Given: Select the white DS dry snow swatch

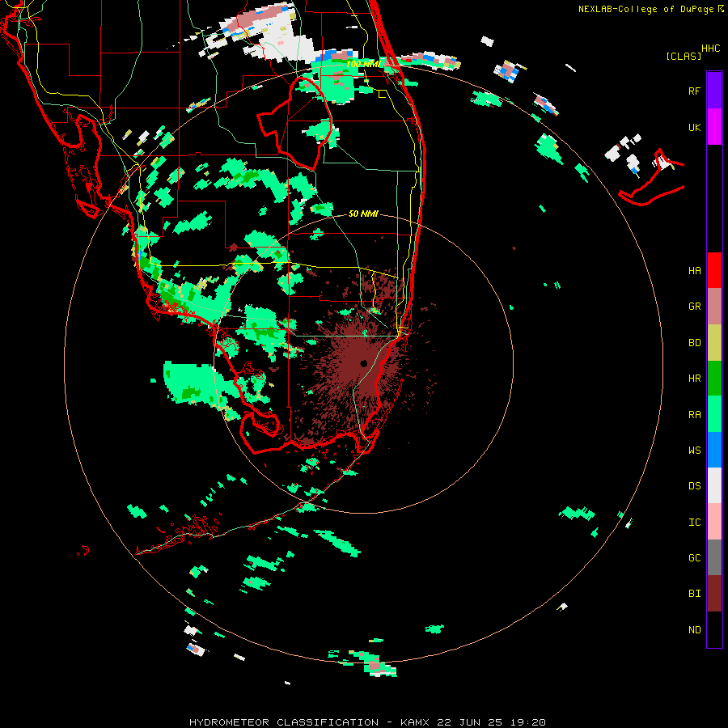Looking at the screenshot, I should (714, 485).
